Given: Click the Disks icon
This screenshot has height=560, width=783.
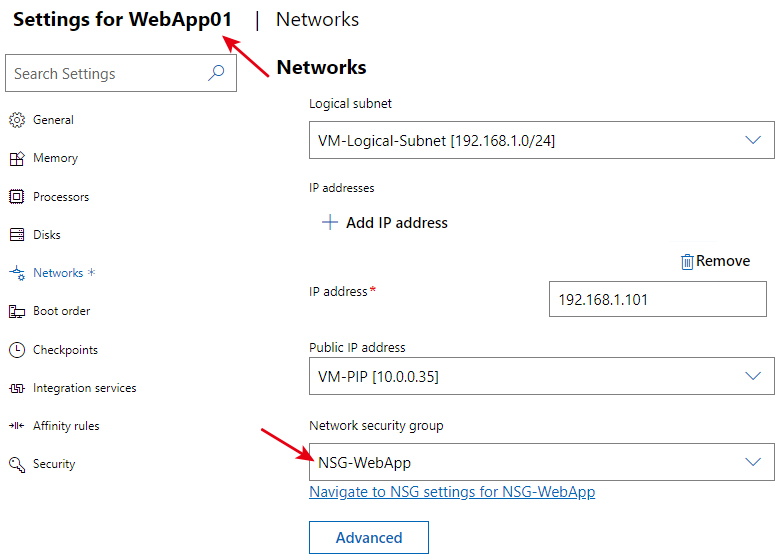Looking at the screenshot, I should click(x=17, y=235).
